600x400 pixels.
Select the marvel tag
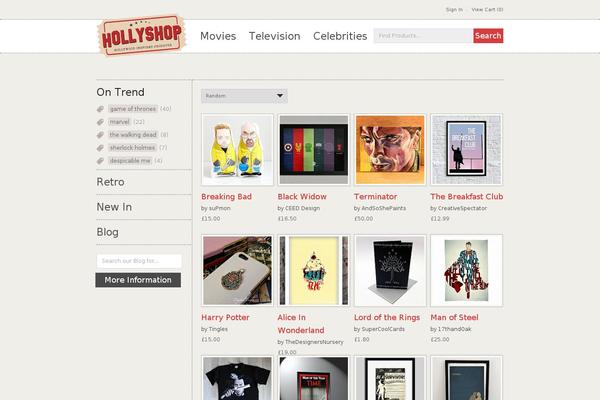[x=120, y=122]
